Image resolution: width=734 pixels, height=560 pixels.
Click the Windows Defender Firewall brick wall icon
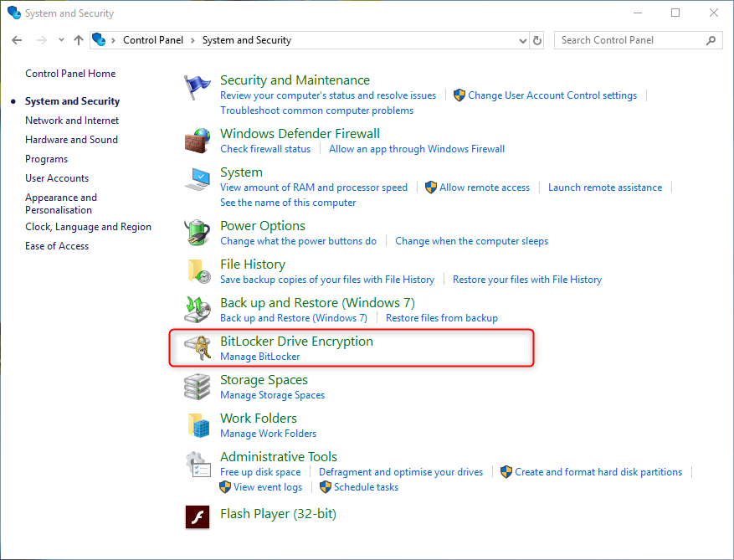click(197, 141)
